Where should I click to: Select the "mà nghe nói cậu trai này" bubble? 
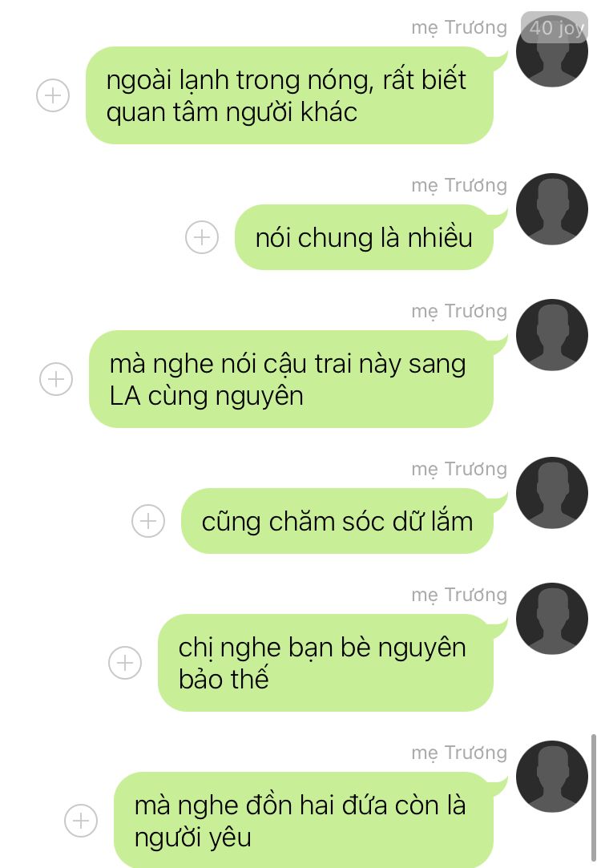(x=291, y=378)
